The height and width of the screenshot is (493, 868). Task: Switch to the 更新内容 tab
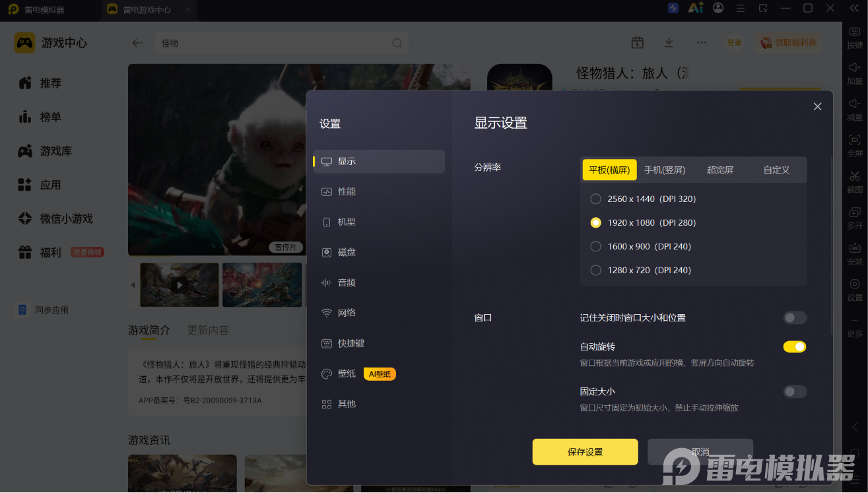(x=208, y=330)
